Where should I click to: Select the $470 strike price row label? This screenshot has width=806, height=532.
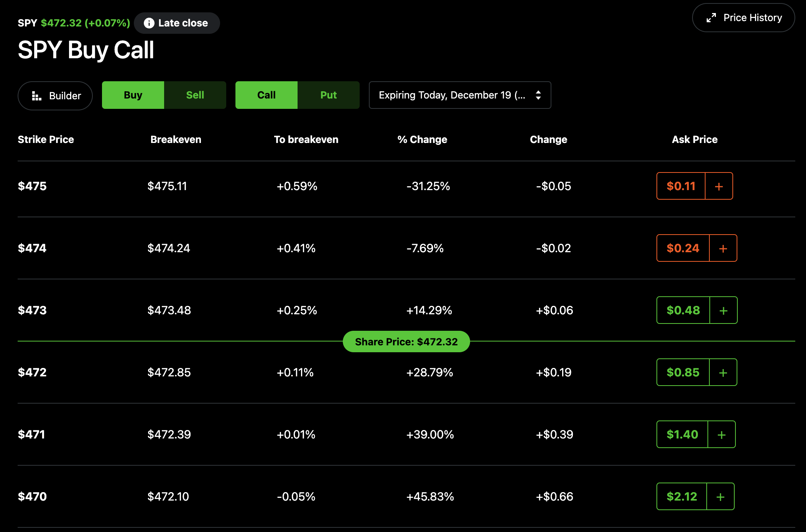(x=32, y=497)
